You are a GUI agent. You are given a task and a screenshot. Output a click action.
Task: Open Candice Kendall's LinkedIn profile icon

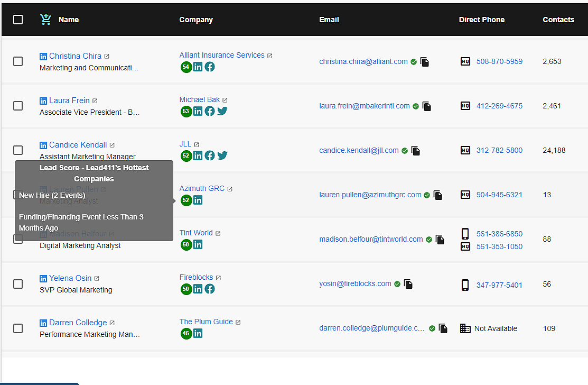[x=43, y=145]
